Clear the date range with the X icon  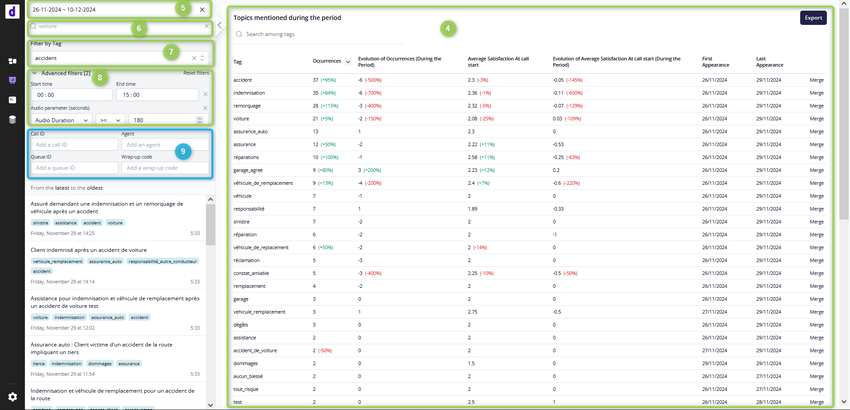point(203,9)
